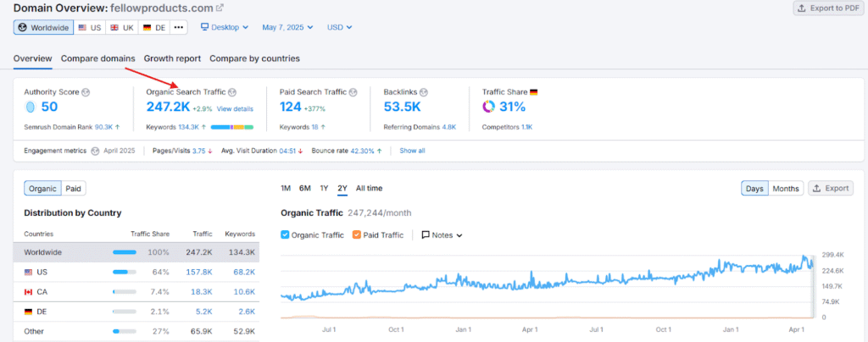This screenshot has height=342, width=868.
Task: Click the US flag icon in country table
Action: point(28,272)
